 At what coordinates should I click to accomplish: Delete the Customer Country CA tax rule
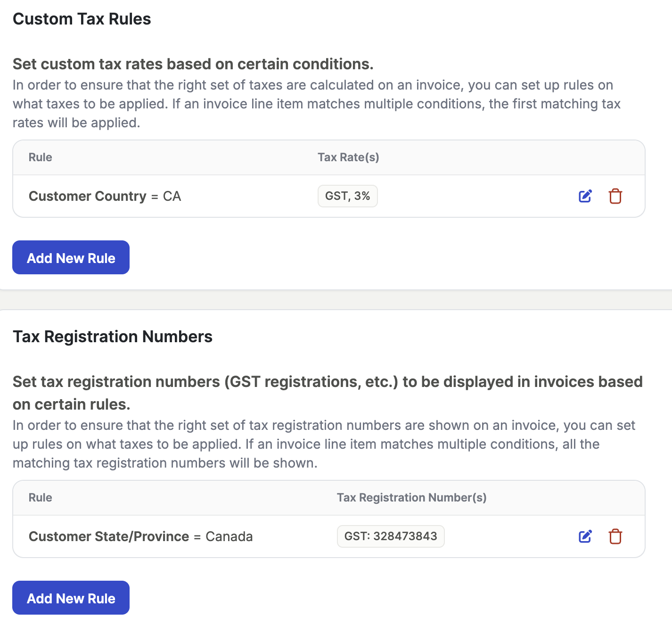pyautogui.click(x=615, y=196)
